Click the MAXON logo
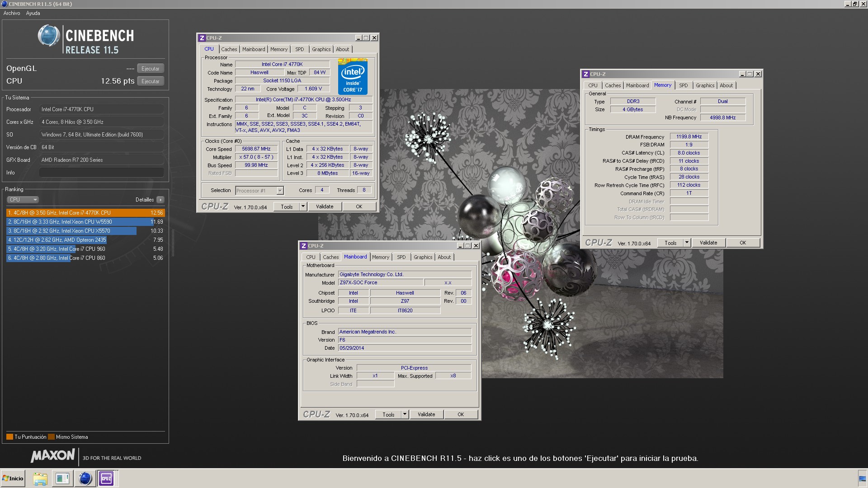 pos(52,456)
